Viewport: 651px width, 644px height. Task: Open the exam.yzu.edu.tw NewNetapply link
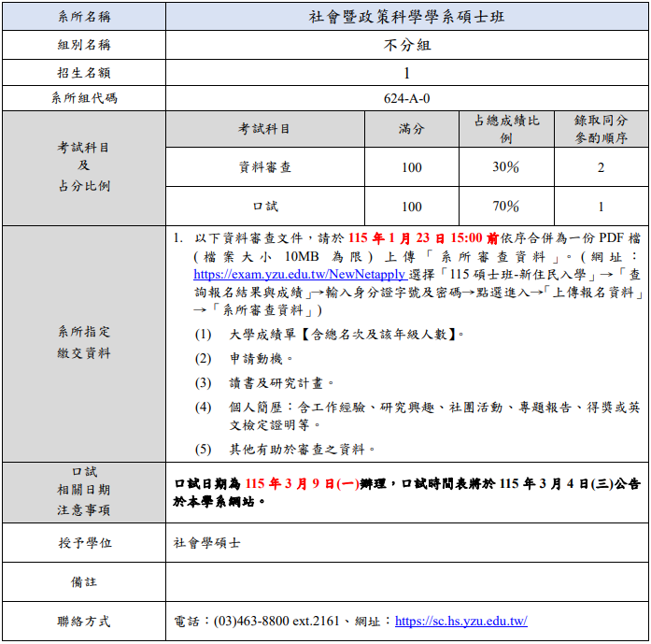[299, 275]
